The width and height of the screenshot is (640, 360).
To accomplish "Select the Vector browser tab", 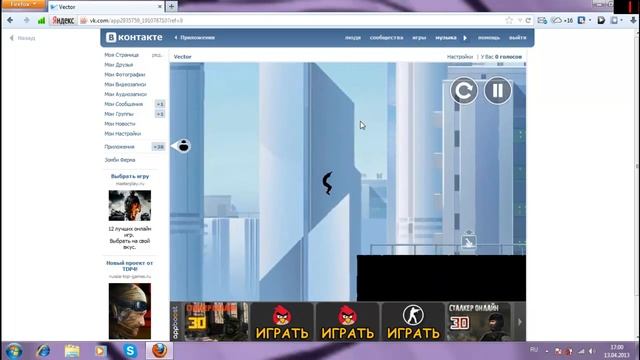I will [106, 7].
